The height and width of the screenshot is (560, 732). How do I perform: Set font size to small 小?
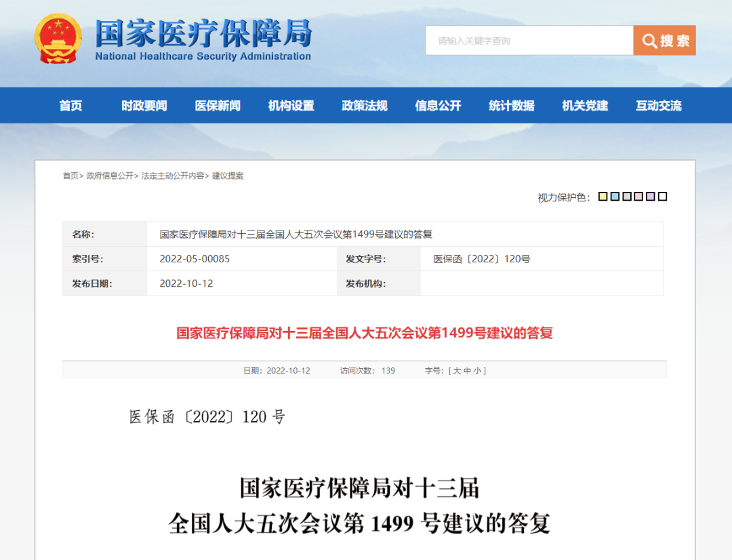477,371
